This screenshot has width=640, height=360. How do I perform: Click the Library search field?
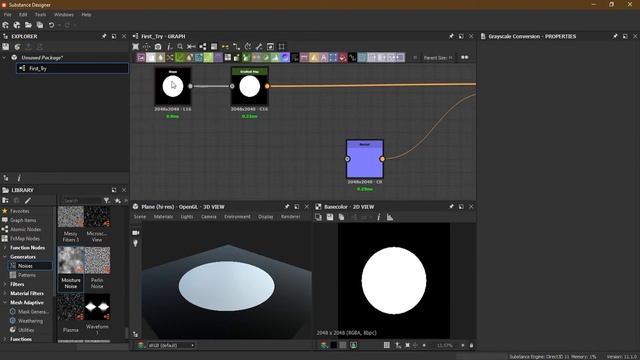tap(81, 200)
